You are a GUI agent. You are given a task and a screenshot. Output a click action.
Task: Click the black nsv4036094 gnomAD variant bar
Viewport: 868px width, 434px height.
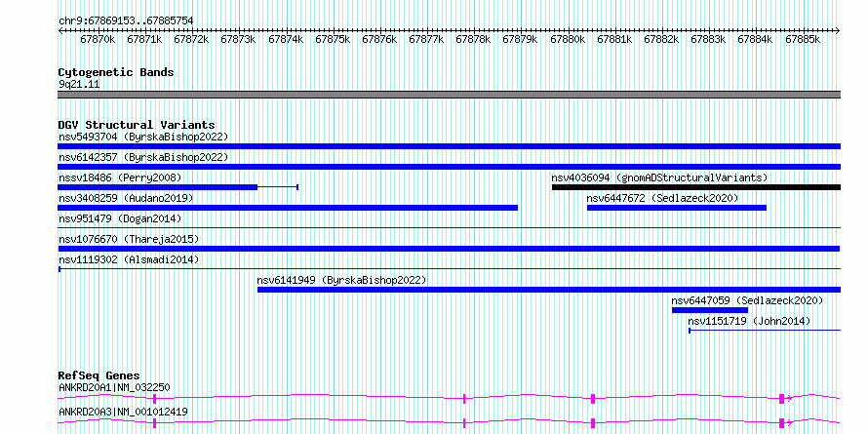(696, 187)
